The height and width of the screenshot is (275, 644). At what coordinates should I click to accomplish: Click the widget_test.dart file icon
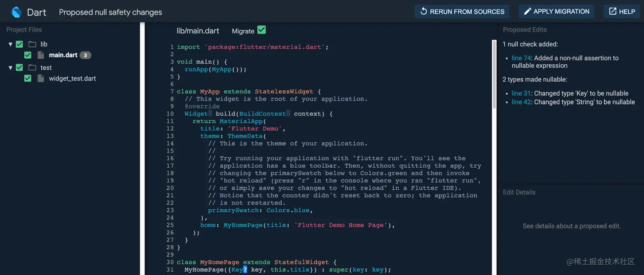(x=41, y=78)
